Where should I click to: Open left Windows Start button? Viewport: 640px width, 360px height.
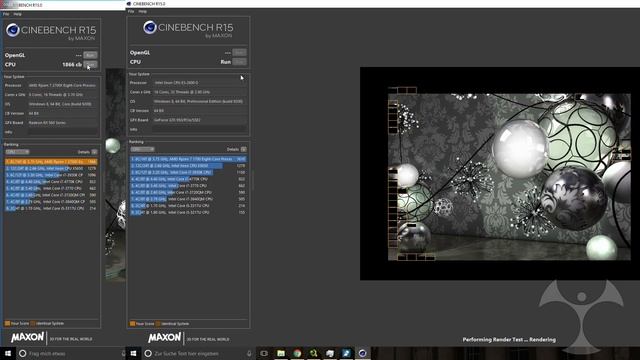pos(8,353)
